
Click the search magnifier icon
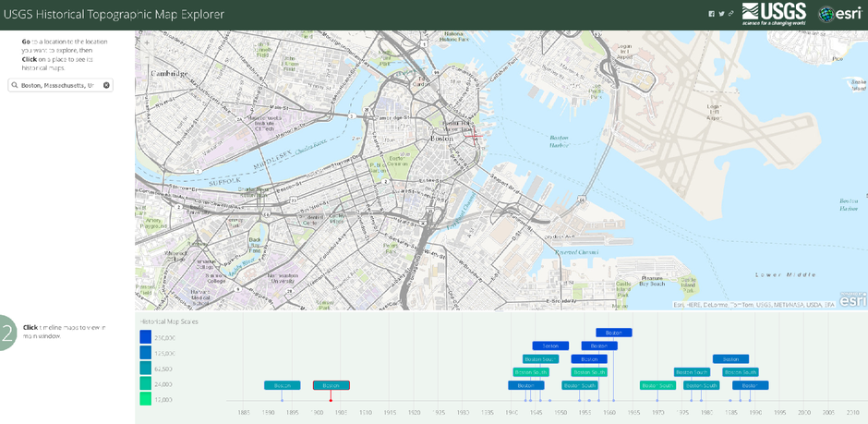(15, 85)
